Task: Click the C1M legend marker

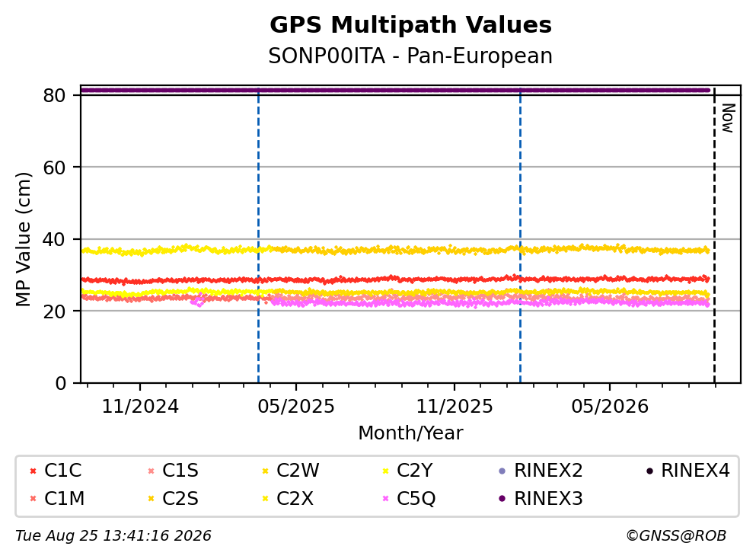Action: 33,498
